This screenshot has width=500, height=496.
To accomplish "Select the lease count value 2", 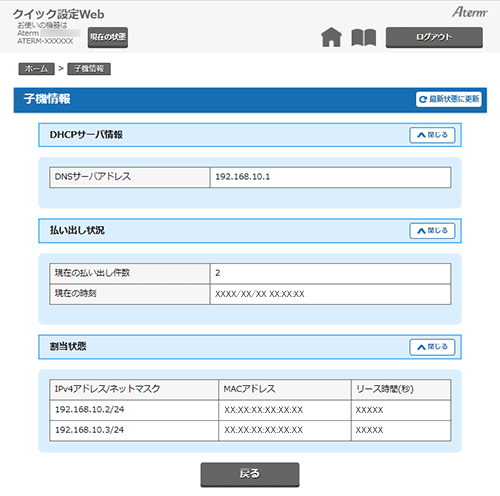I will pyautogui.click(x=218, y=273).
